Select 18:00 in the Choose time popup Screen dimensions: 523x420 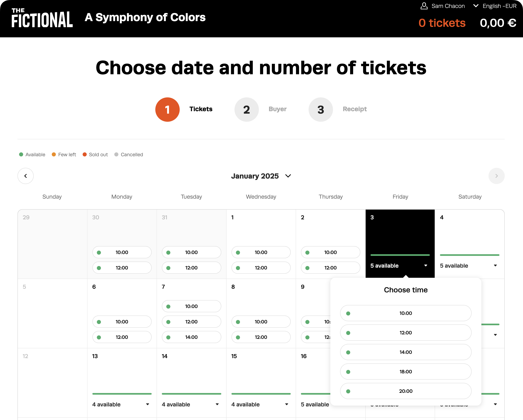(x=406, y=372)
